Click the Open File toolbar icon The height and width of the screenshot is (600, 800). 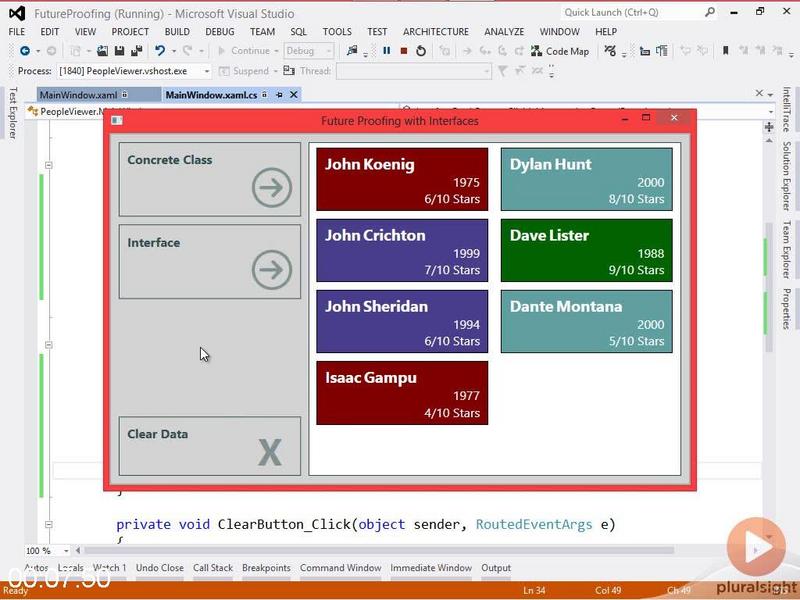(x=103, y=51)
